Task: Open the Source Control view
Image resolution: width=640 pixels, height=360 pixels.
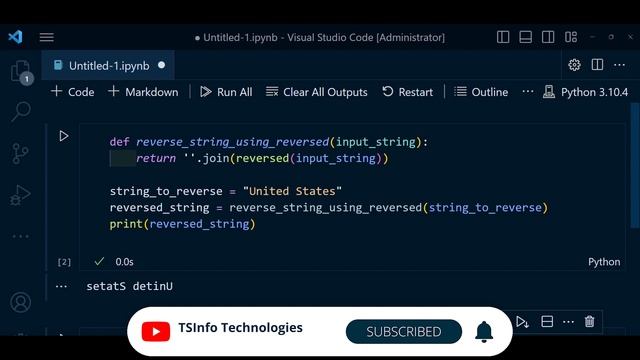Action: [20, 153]
